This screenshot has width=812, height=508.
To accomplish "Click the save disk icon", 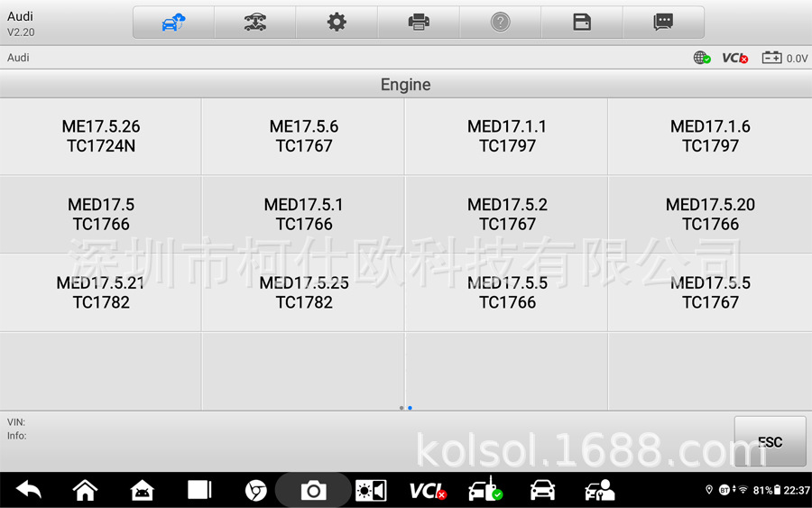I will [x=582, y=23].
